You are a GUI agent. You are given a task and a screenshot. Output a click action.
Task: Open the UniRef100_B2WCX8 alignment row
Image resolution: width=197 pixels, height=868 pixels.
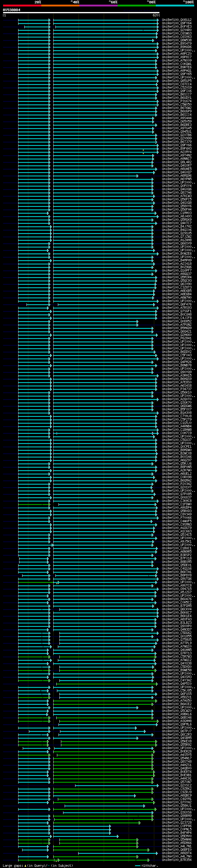pos(176,453)
